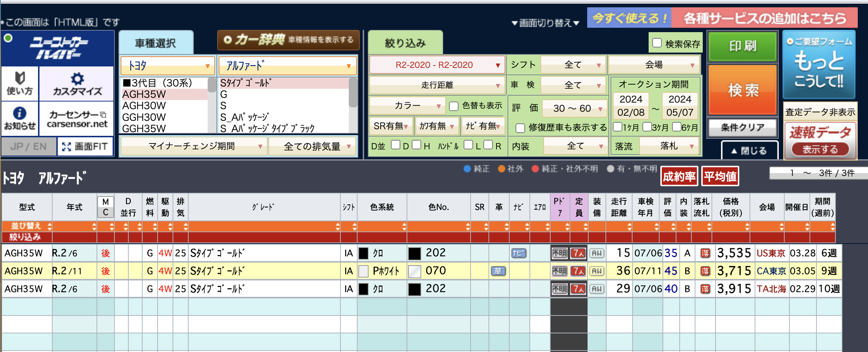Open the カラー color dropdown
This screenshot has width=868, height=352.
407,106
